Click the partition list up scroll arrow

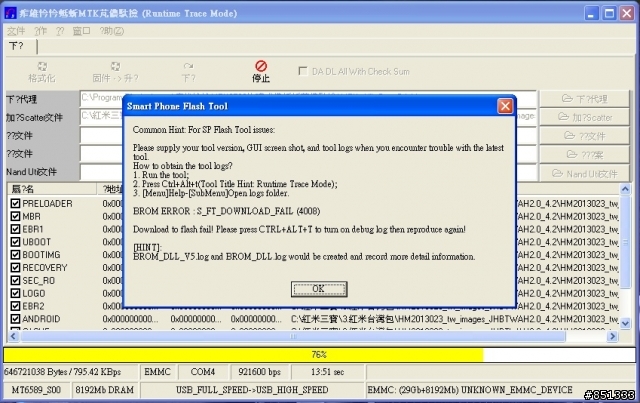click(x=625, y=189)
